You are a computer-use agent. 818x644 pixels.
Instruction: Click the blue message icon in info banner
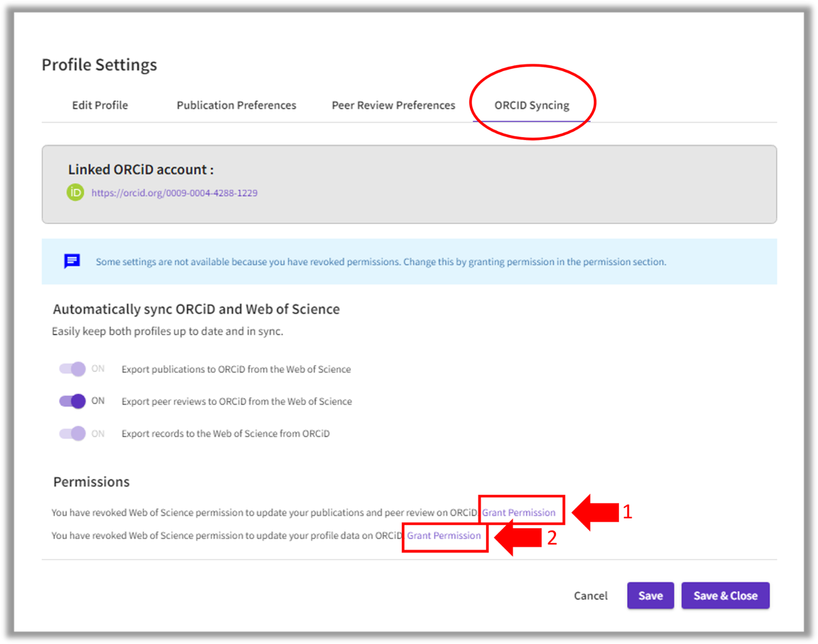click(x=72, y=261)
